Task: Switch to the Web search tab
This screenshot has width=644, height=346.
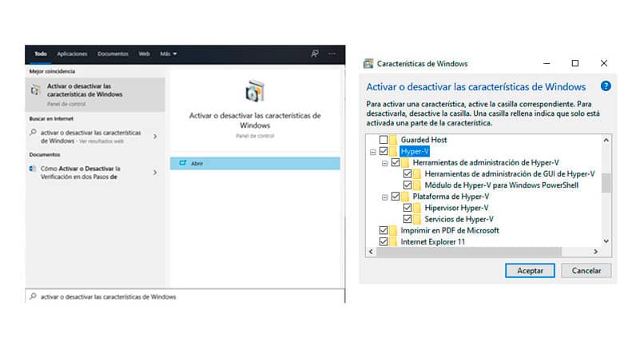Action: tap(144, 54)
